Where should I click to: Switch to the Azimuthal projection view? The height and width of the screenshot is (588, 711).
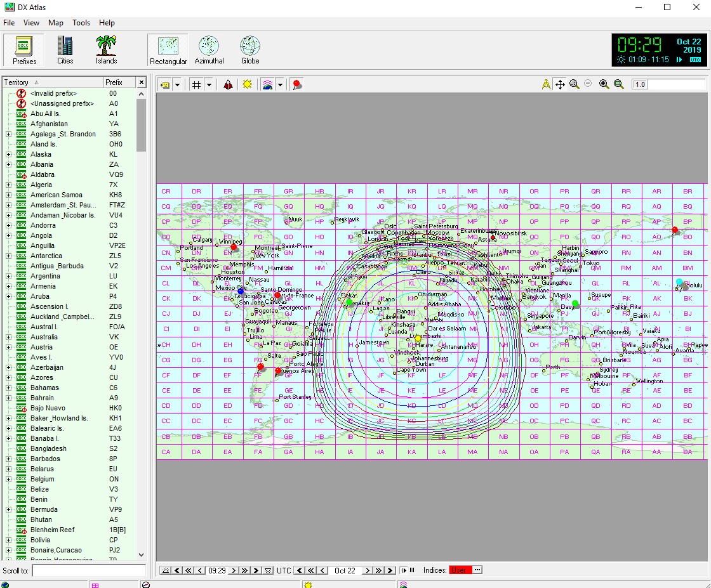(x=209, y=49)
